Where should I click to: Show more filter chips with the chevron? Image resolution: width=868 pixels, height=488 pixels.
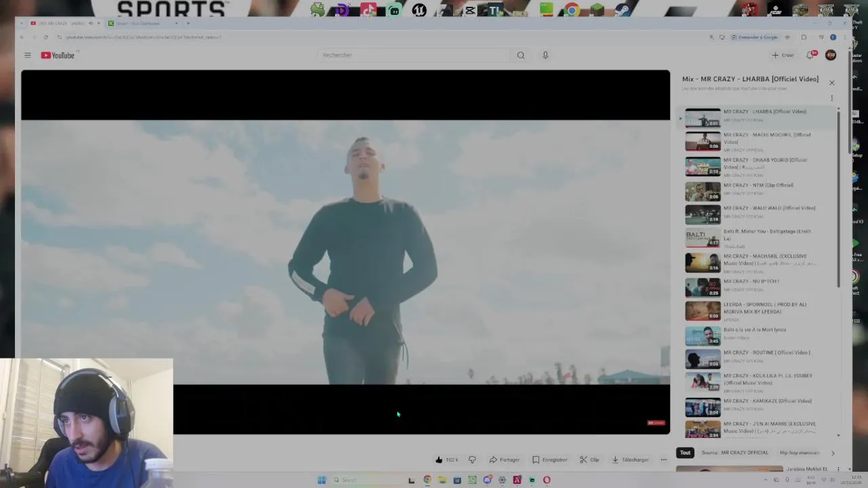point(833,453)
